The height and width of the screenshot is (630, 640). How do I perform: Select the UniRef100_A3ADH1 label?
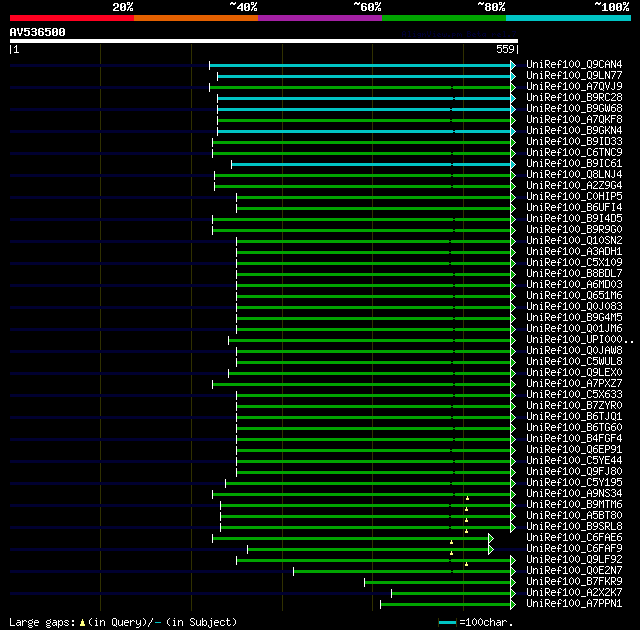point(574,252)
